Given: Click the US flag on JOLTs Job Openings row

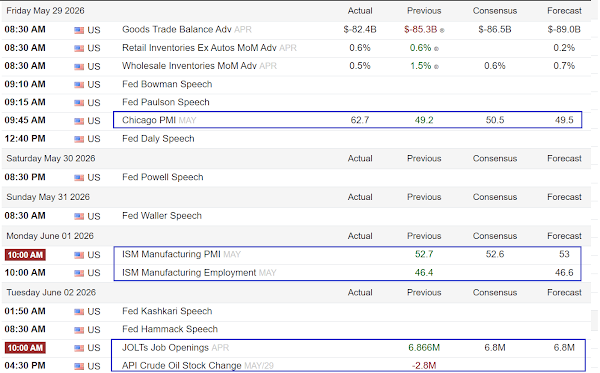Looking at the screenshot, I should point(79,348).
